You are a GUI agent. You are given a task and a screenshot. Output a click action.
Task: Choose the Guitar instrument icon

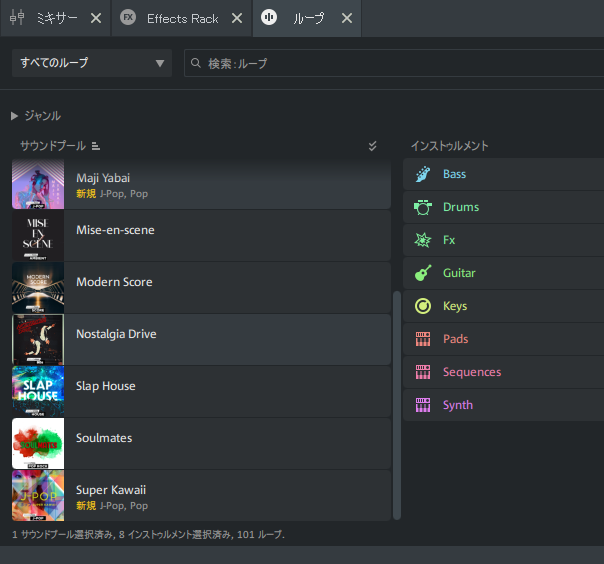(423, 273)
